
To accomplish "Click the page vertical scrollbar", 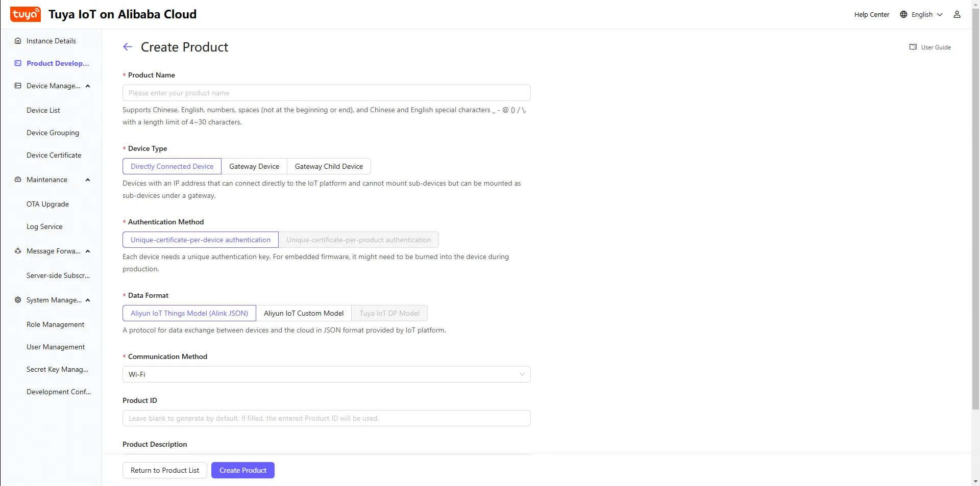I will [x=975, y=209].
